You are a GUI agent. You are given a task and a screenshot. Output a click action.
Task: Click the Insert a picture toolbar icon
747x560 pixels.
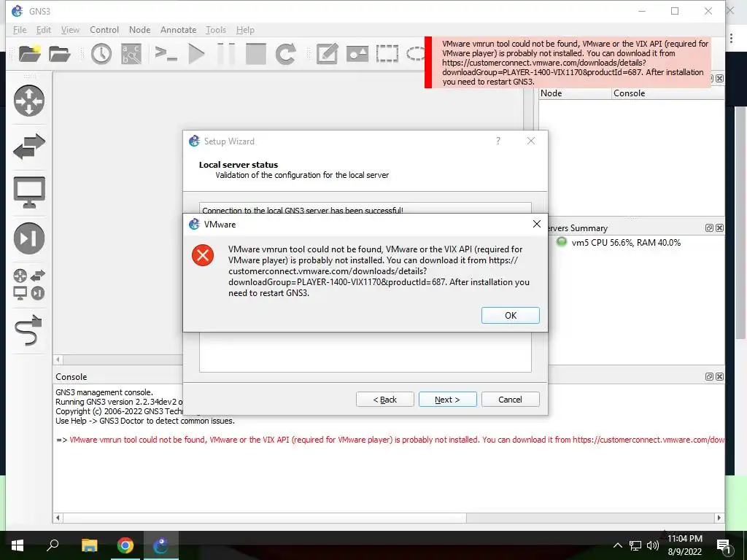[357, 54]
